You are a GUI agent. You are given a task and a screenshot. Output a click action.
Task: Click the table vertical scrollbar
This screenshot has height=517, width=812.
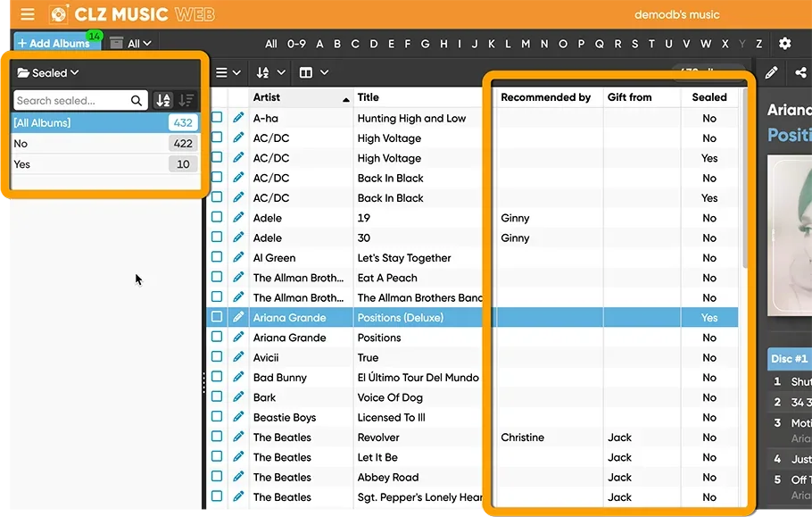(745, 179)
